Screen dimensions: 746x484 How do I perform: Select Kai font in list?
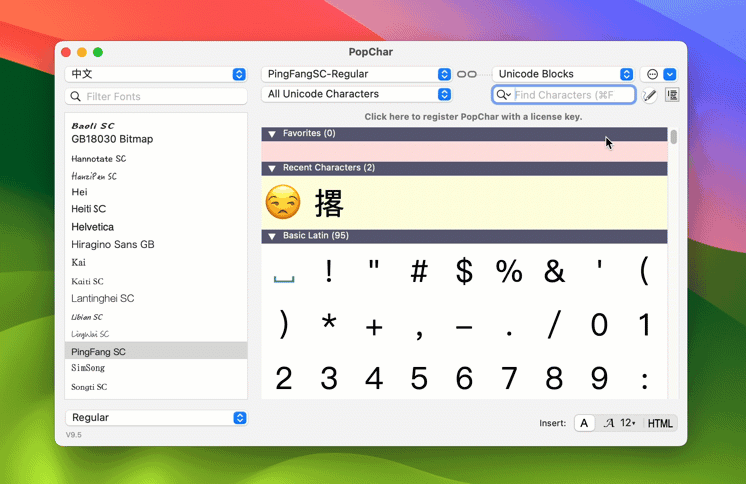click(79, 263)
